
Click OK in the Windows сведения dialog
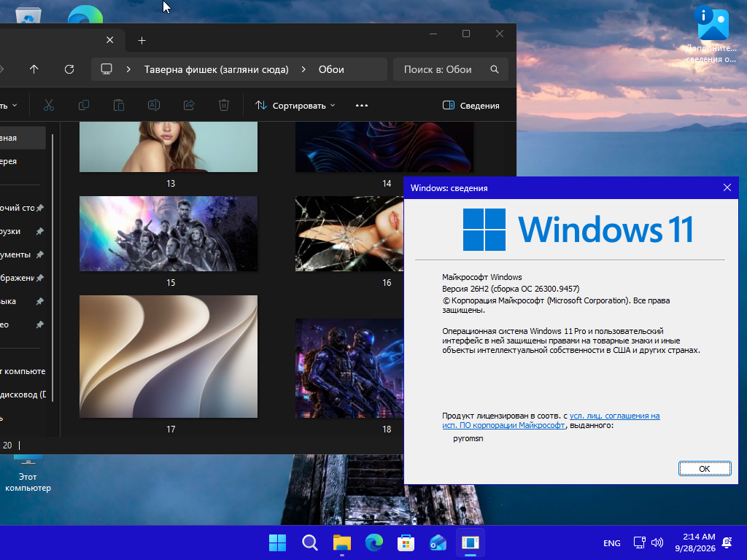tap(705, 469)
